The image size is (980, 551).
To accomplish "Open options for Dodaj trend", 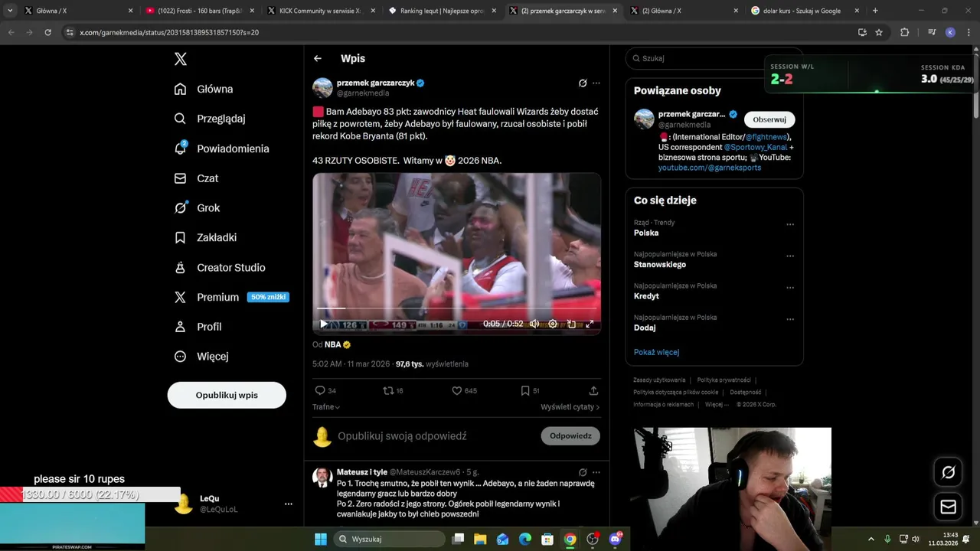I will [790, 319].
